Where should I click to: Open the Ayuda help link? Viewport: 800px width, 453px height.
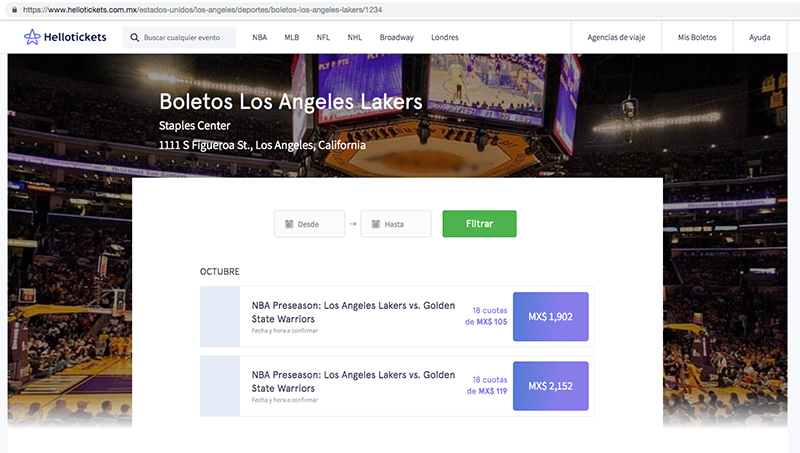[760, 37]
